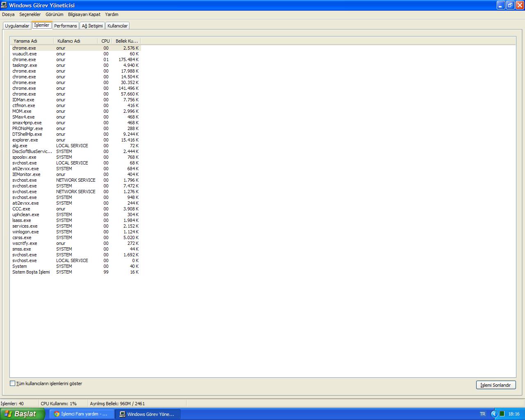This screenshot has width=525, height=420.
Task: Open the Görünüm menu
Action: [x=55, y=14]
